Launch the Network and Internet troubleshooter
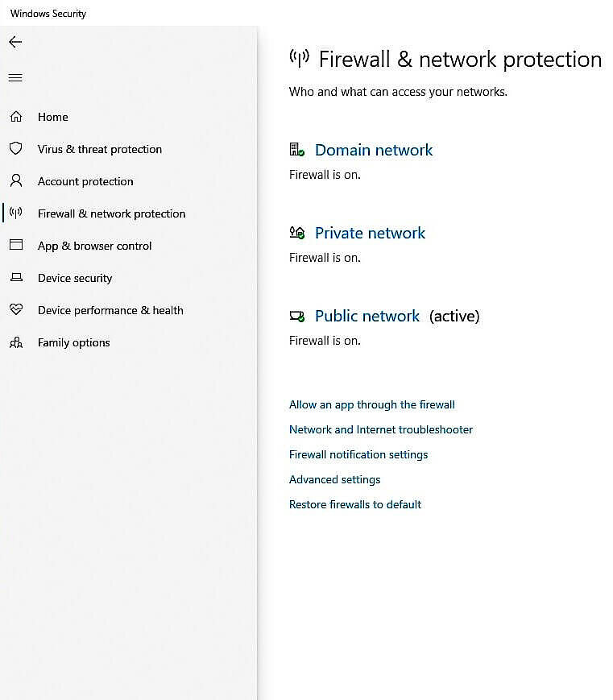The image size is (613, 700). click(x=380, y=429)
